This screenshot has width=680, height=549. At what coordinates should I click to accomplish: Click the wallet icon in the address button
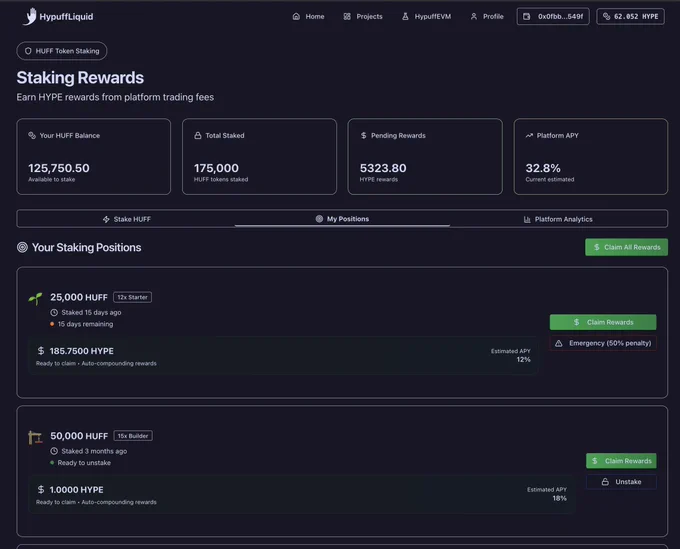pos(526,16)
